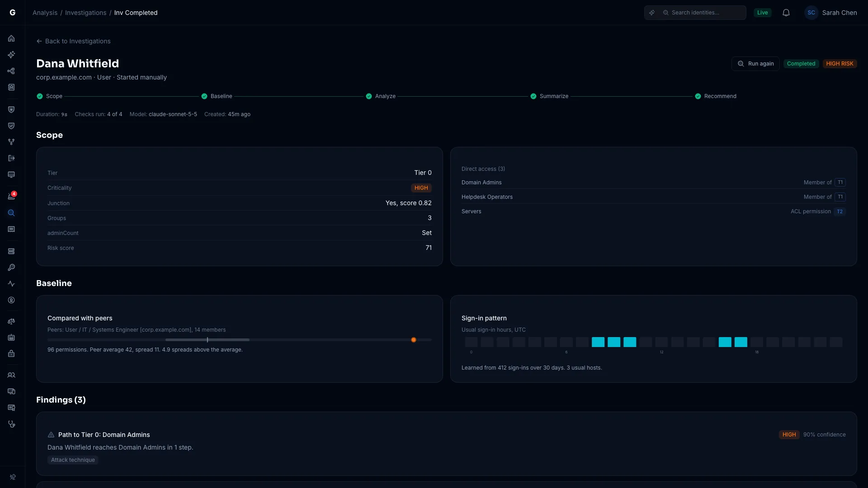
Task: Jump to the Recommend step
Action: 716,96
